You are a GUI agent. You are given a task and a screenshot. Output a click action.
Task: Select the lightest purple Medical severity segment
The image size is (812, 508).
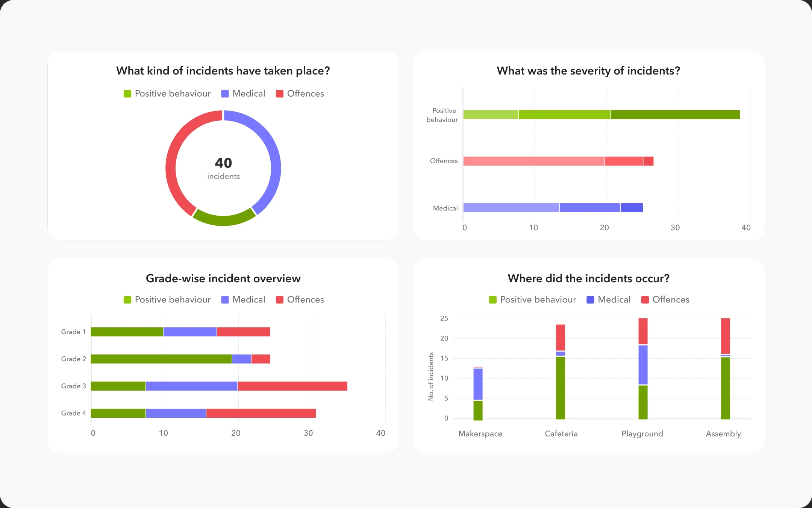coord(511,208)
